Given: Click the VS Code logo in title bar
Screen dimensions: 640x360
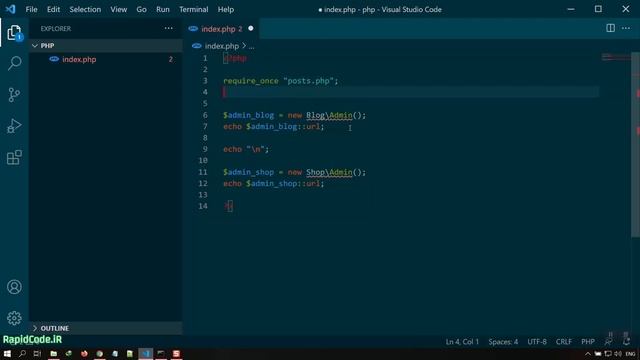Looking at the screenshot, I should pos(11,9).
